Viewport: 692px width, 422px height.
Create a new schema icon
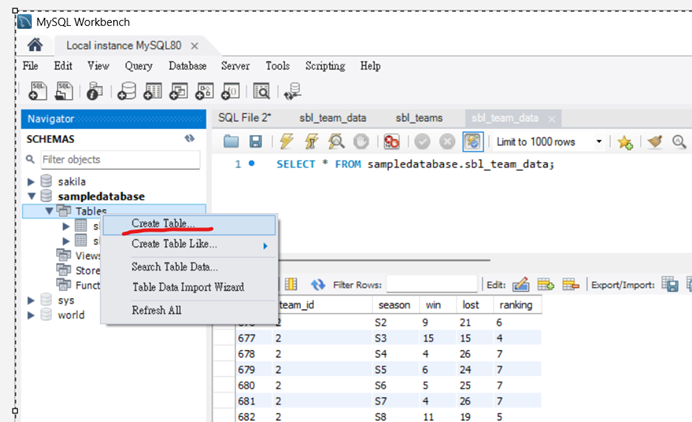pyautogui.click(x=127, y=91)
